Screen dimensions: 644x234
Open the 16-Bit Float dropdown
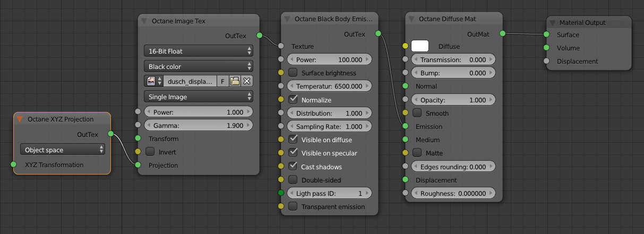(x=199, y=51)
